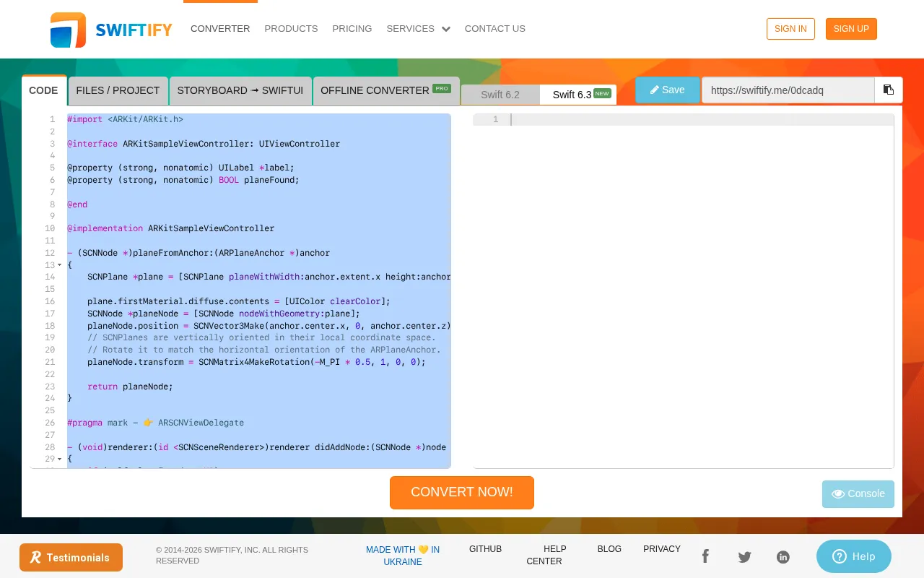Click the renderer didAddNode method line
This screenshot has height=578, width=924.
click(256, 447)
